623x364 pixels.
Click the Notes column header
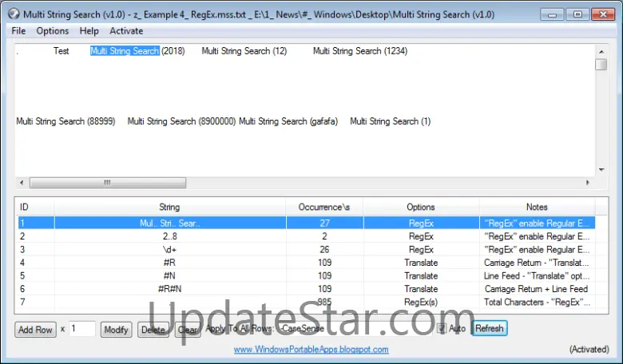537,207
